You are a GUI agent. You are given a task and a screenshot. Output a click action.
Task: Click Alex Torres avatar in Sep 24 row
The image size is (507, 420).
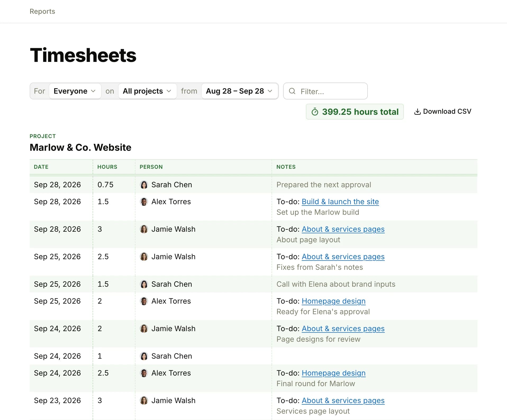[x=144, y=373]
